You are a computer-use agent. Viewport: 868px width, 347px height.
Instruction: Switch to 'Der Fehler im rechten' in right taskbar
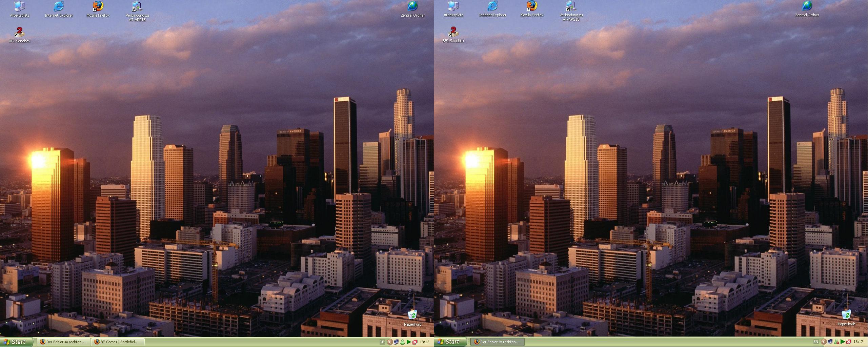(497, 342)
